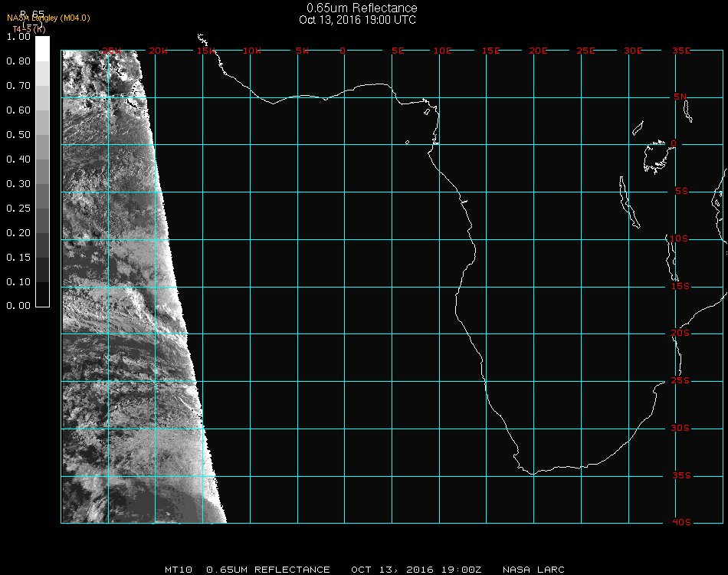Screen dimensions: 728x575
Task: Click the 25S latitude label on right edge
Action: pyautogui.click(x=681, y=380)
